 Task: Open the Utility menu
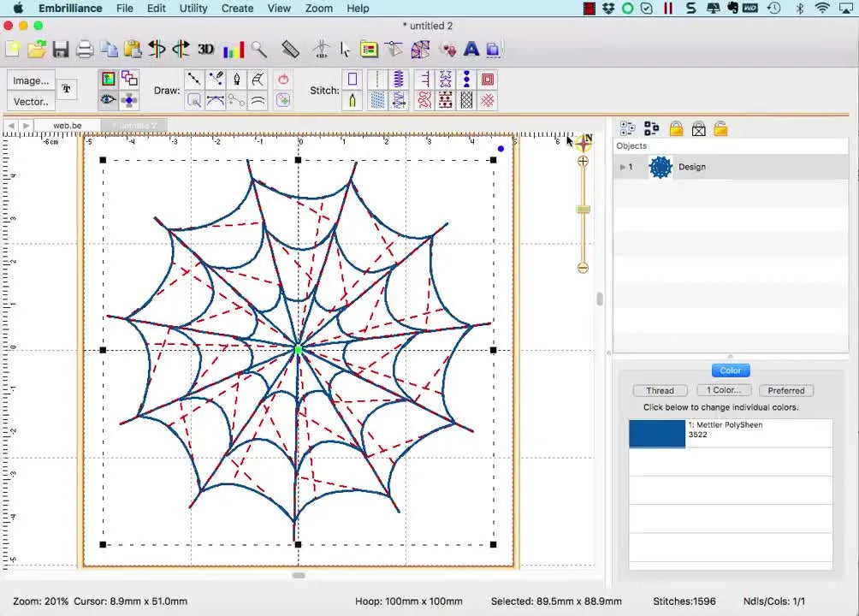tap(193, 9)
